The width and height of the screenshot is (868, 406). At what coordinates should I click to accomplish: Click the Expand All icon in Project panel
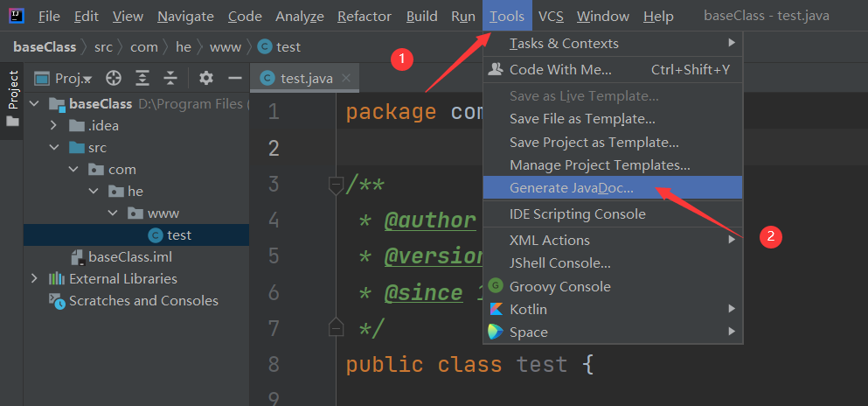click(x=142, y=79)
